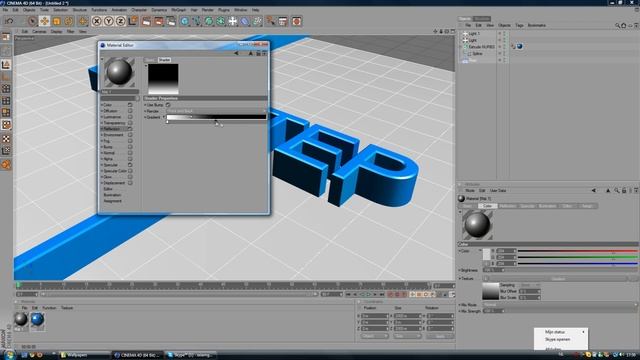Click the gradient bar in Material Editor
The image size is (640, 360).
pos(216,117)
